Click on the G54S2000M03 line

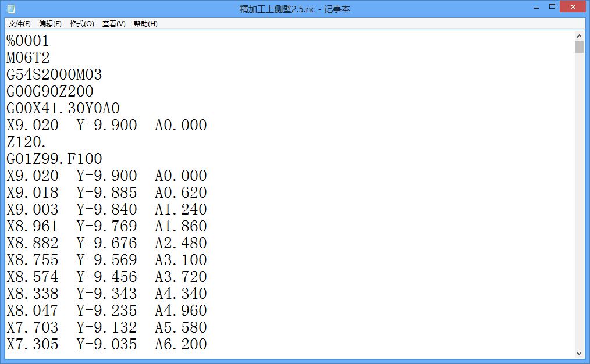[54, 75]
